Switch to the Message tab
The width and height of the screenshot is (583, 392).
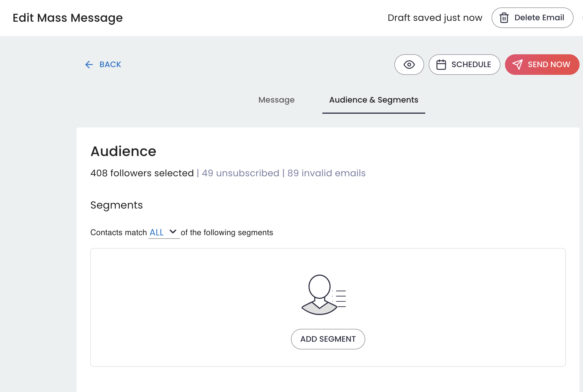[276, 100]
